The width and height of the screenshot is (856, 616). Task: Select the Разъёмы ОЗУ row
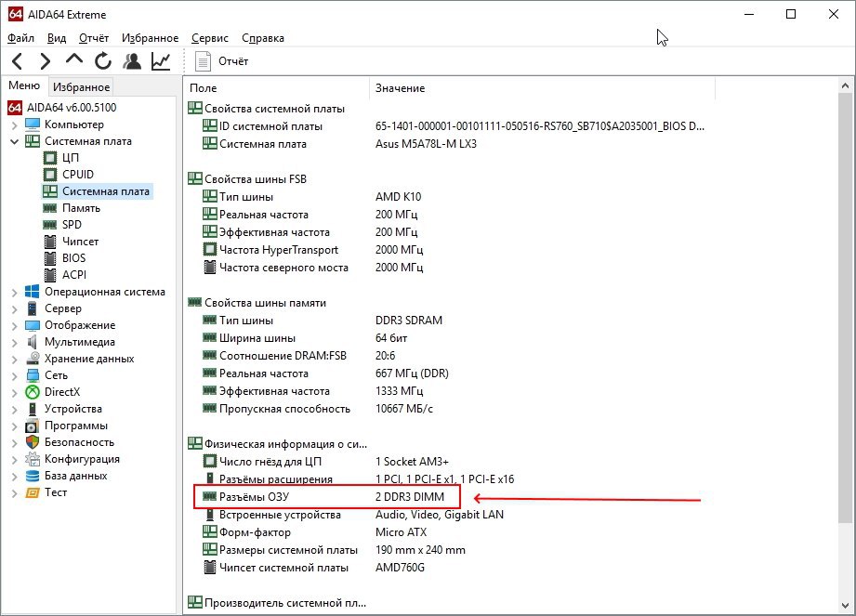(327, 497)
